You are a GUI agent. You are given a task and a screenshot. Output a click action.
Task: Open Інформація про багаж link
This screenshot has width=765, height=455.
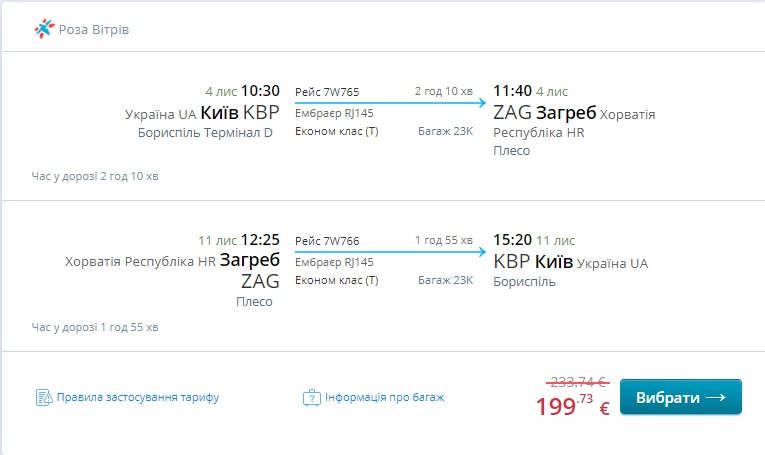click(384, 397)
